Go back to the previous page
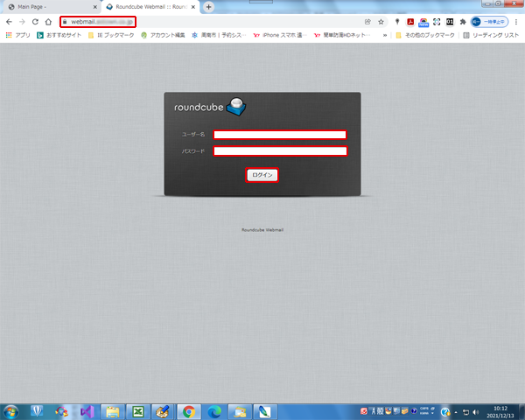525x420 pixels. (9, 22)
